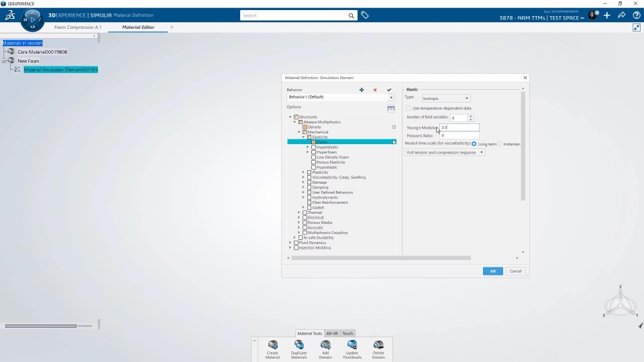Open the Help question mark icon
The image size is (644, 362).
point(636,15)
